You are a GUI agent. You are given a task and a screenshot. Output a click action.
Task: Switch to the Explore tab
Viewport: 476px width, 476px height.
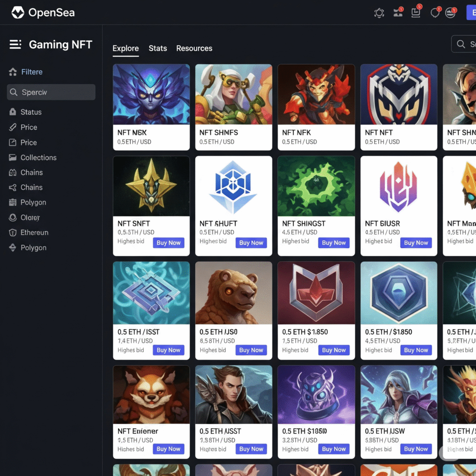point(126,48)
